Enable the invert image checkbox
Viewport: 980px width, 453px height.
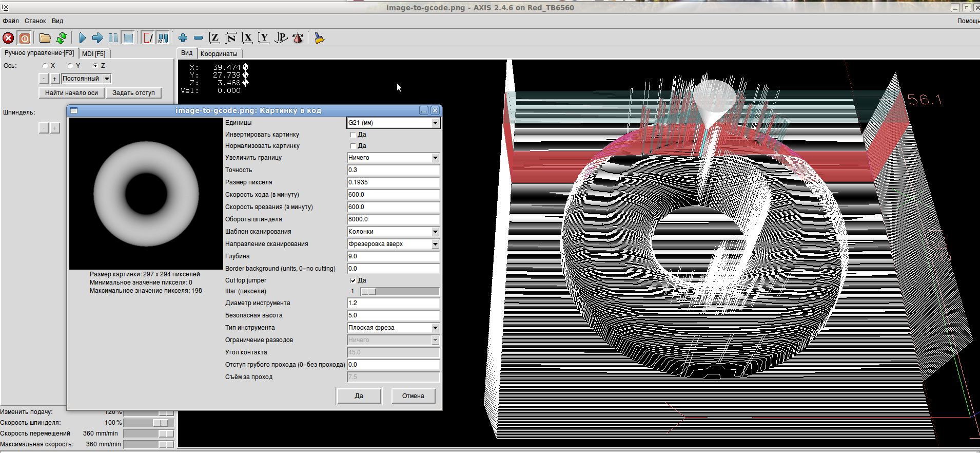[x=353, y=135]
